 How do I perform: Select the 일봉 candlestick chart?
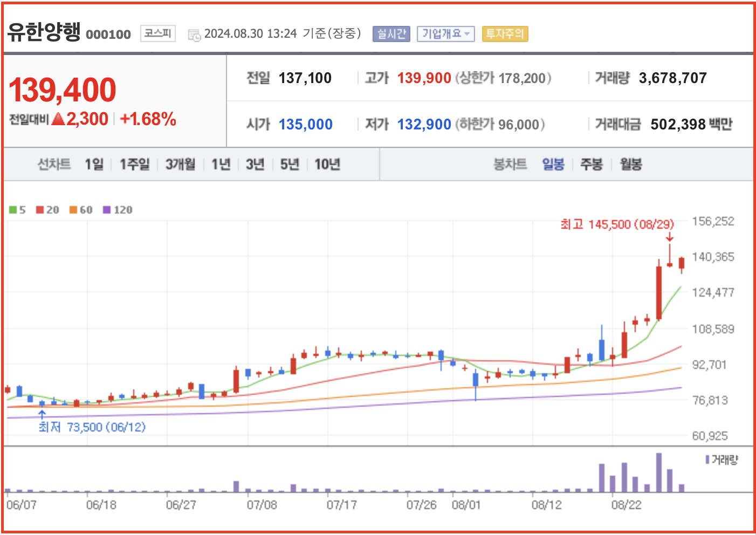[553, 164]
